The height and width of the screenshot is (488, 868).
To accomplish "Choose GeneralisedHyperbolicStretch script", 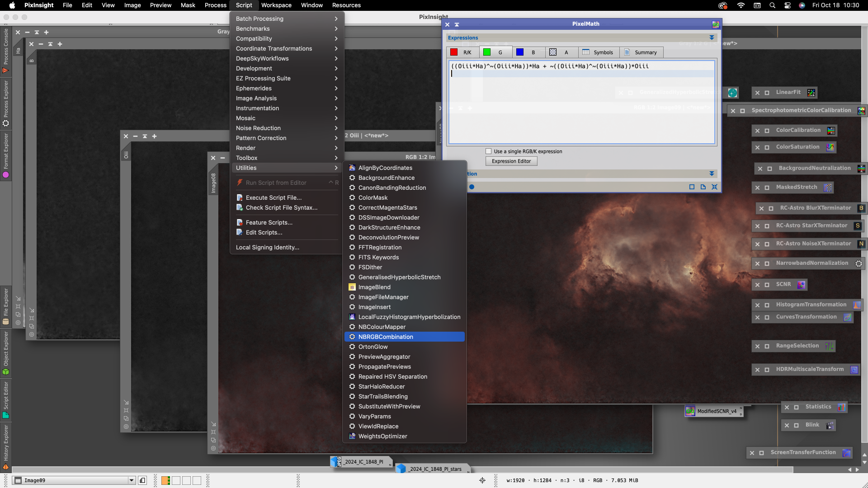I will [405, 277].
